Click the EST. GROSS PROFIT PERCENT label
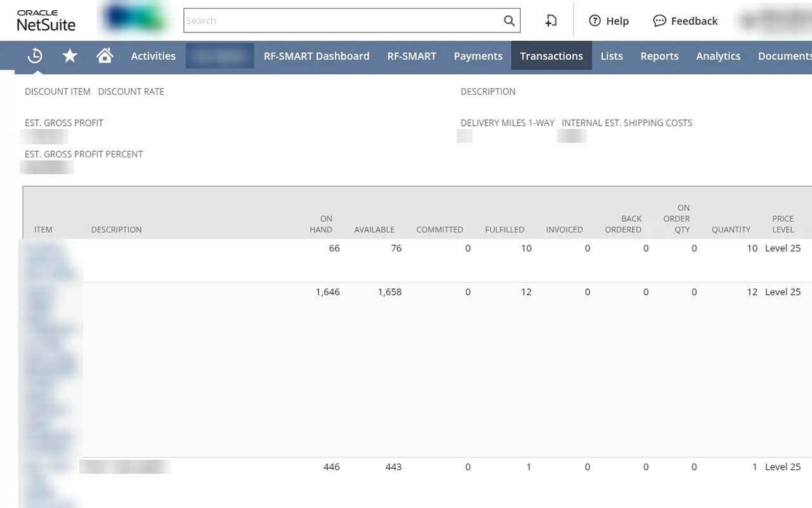The image size is (812, 508). [x=84, y=154]
